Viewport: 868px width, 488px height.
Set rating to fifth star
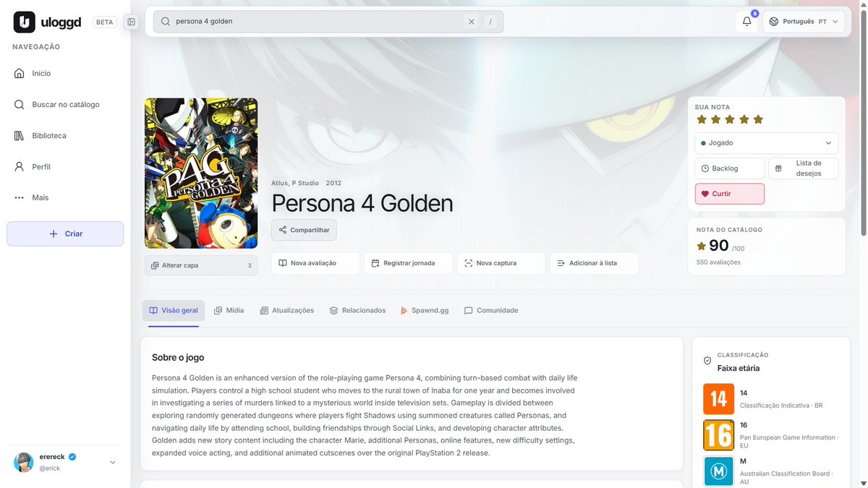758,119
